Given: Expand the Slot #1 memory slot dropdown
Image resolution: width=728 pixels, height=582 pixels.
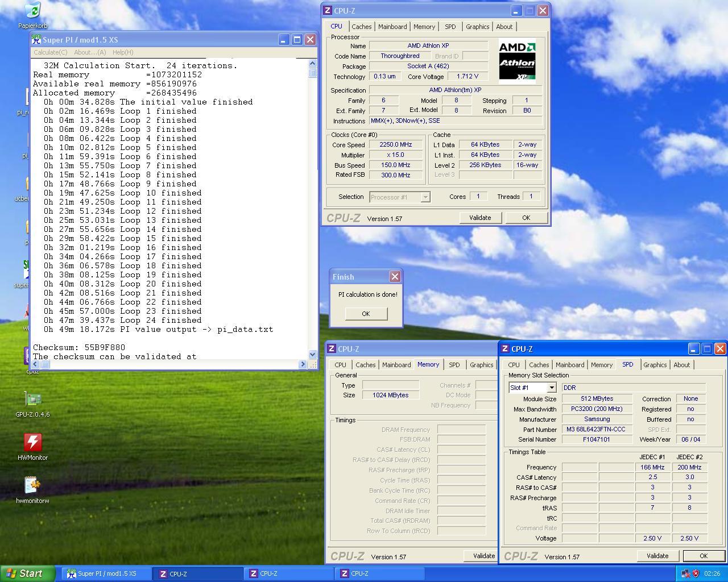Looking at the screenshot, I should click(551, 387).
